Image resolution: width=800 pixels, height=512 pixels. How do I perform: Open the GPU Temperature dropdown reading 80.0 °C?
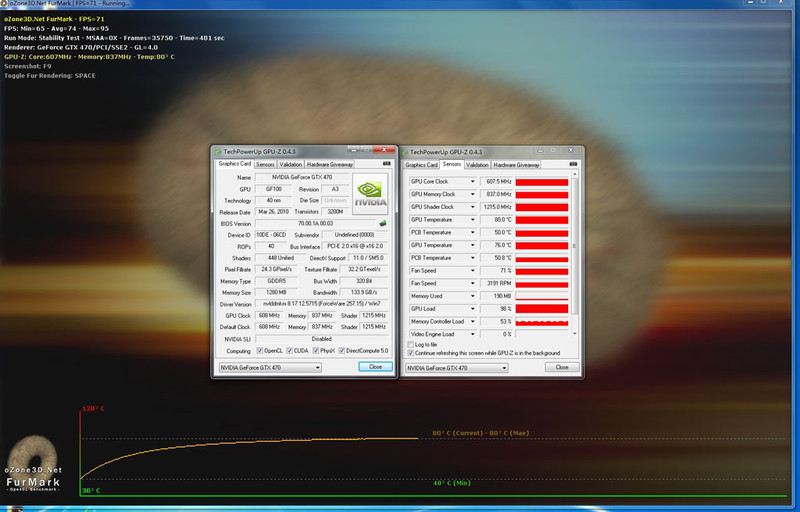472,220
